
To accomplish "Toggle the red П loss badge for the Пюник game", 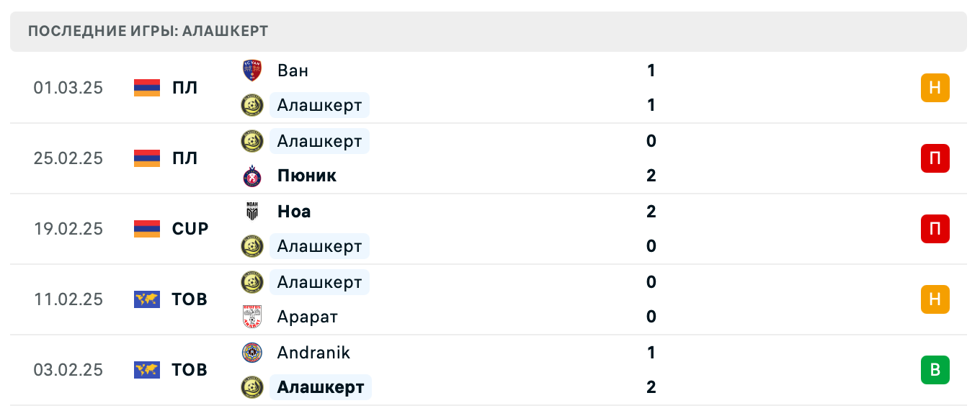I will click(x=935, y=158).
